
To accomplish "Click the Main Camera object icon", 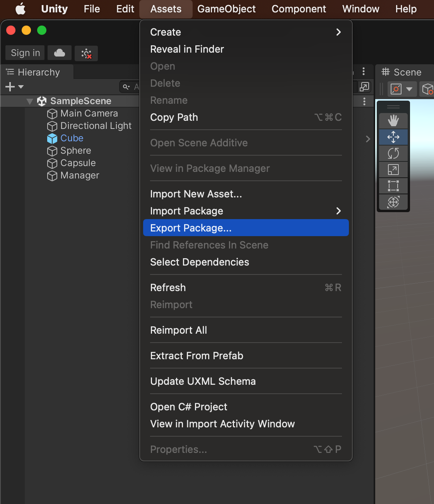I will (52, 114).
